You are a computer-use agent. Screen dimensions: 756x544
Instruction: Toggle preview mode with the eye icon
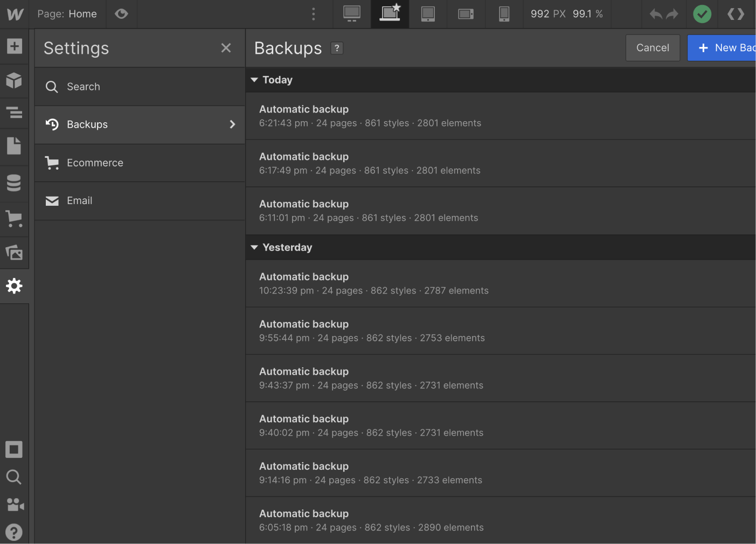pyautogui.click(x=121, y=14)
